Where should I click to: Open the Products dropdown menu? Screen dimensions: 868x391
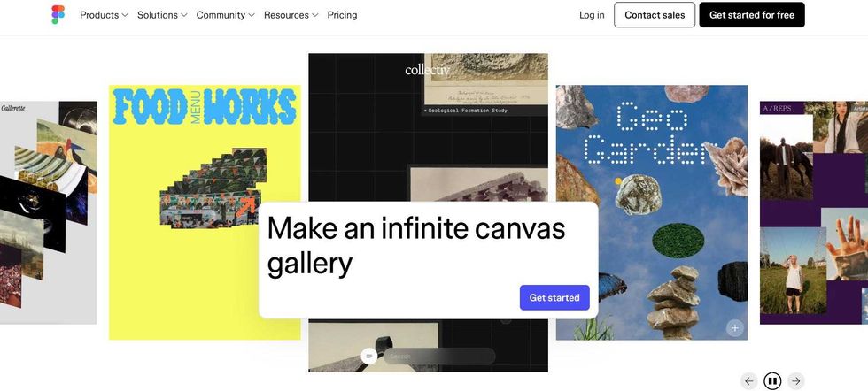pyautogui.click(x=105, y=15)
